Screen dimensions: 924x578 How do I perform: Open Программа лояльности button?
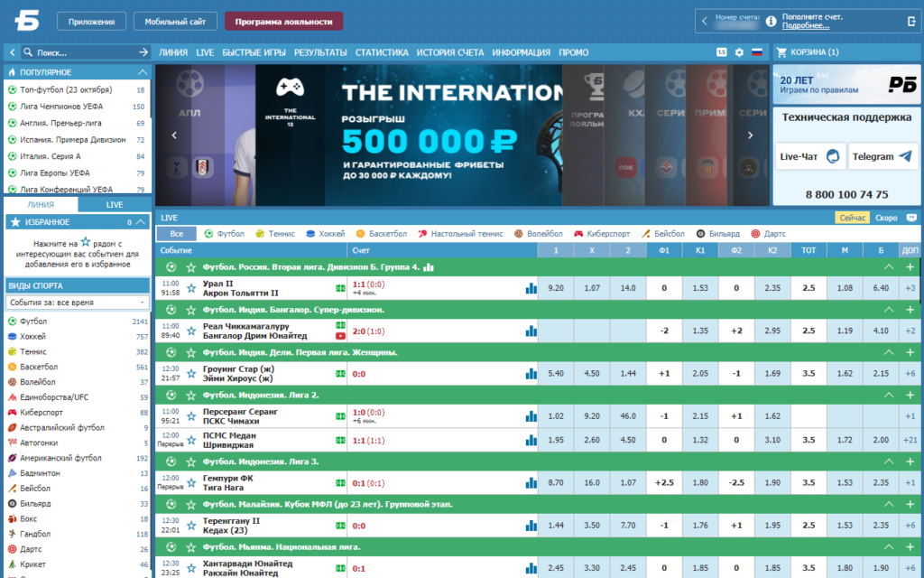283,22
